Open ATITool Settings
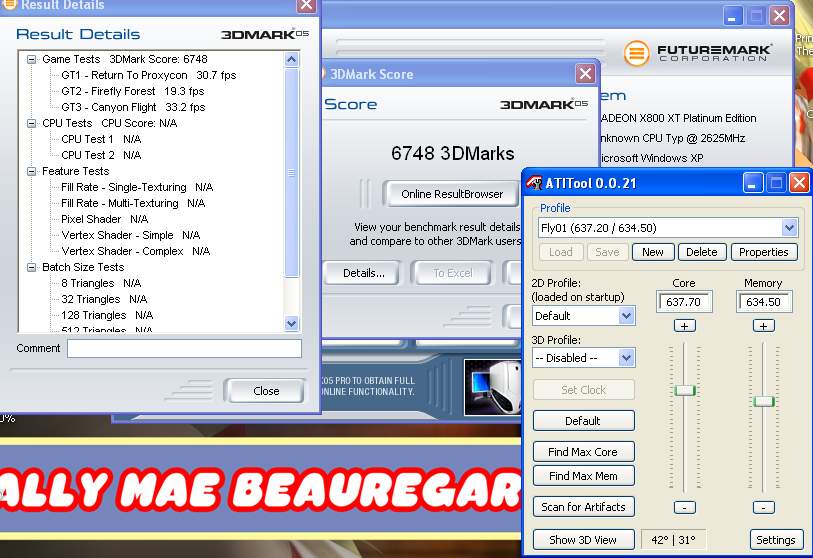Viewport: 813px width, 558px height. click(776, 540)
